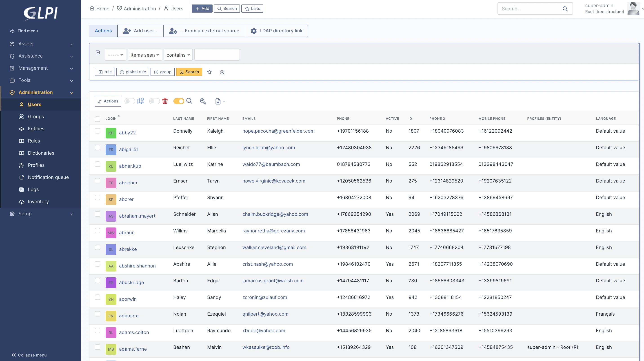Toggle the select all rows checkbox
The image size is (644, 361).
(x=97, y=118)
